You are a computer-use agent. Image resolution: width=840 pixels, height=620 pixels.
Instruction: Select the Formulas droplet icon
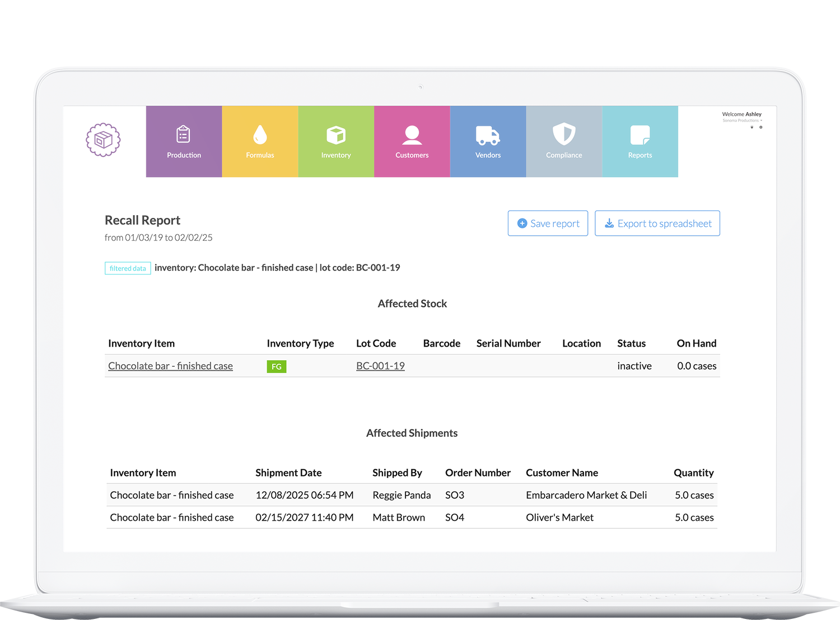[x=260, y=134]
